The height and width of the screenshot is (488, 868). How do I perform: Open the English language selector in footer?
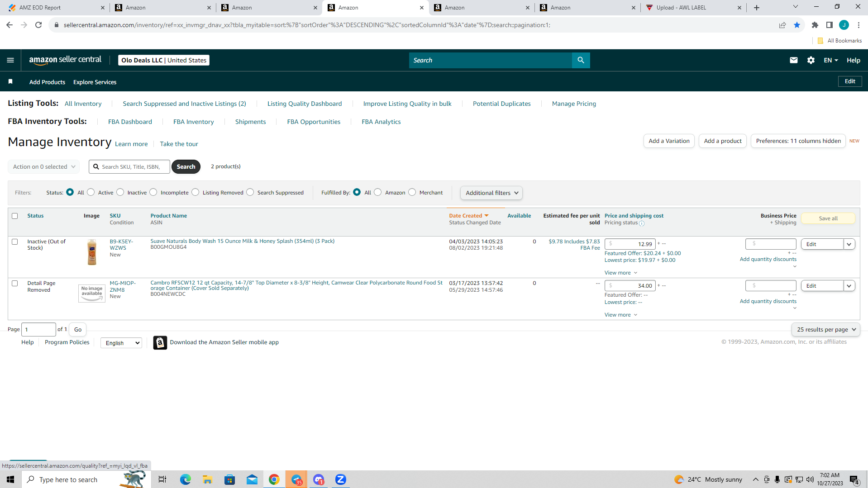tap(121, 343)
